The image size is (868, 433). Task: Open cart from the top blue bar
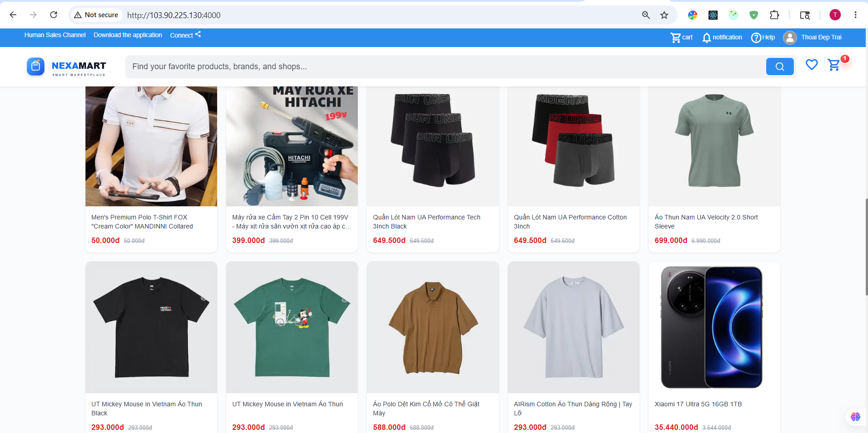pos(681,38)
